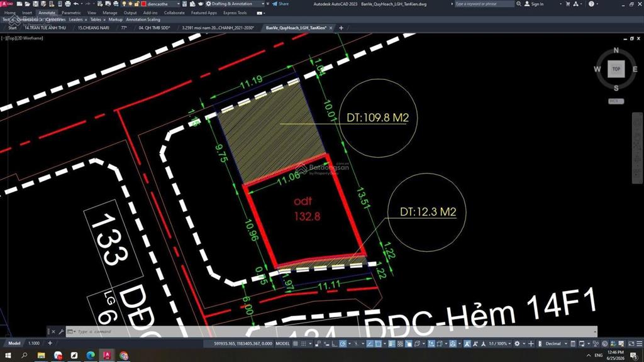
Task: Click the Open file icon
Action: 27,4
